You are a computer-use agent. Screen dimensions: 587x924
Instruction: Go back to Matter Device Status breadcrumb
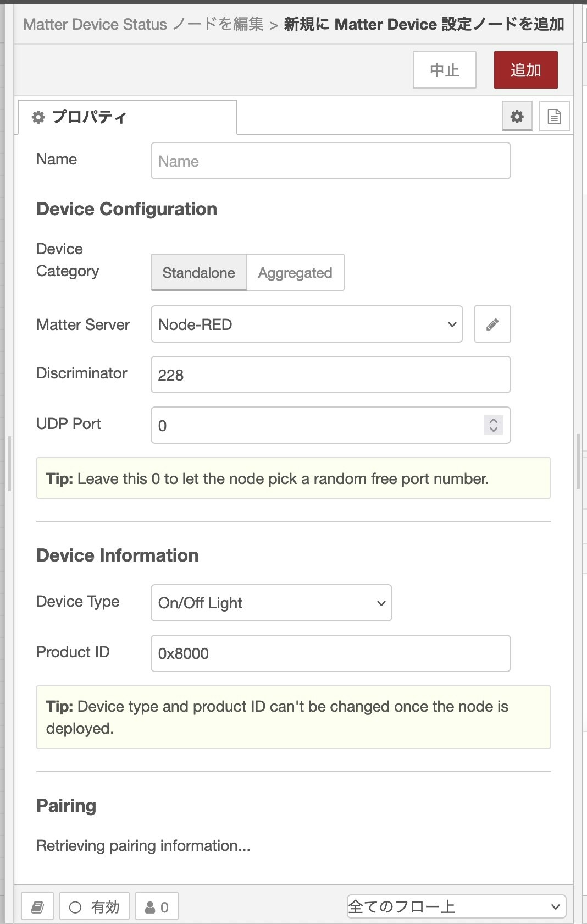(x=143, y=24)
